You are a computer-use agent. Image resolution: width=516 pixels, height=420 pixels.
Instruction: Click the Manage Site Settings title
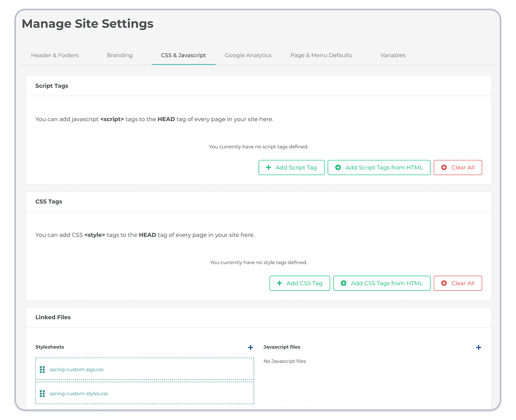coord(88,24)
